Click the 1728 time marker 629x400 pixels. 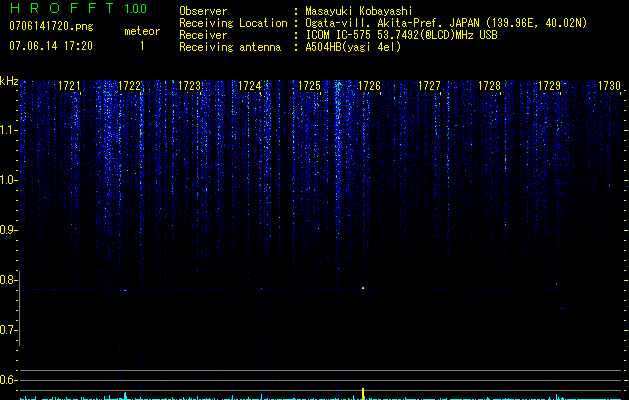pyautogui.click(x=489, y=86)
